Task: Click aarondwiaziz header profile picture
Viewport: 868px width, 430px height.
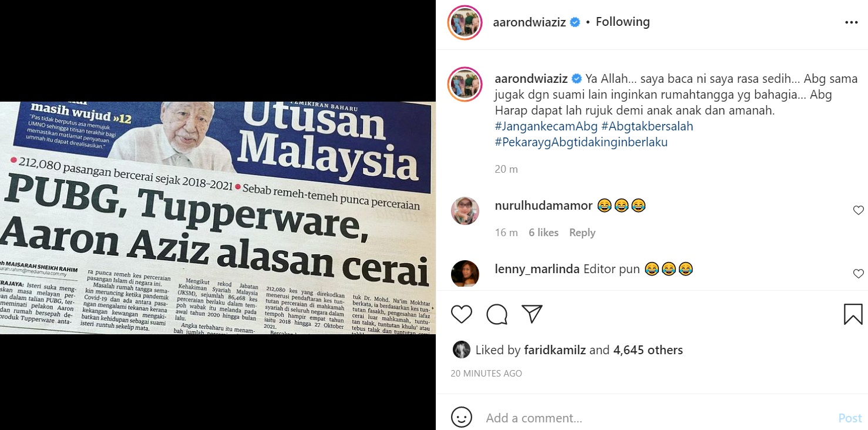Action: (465, 22)
